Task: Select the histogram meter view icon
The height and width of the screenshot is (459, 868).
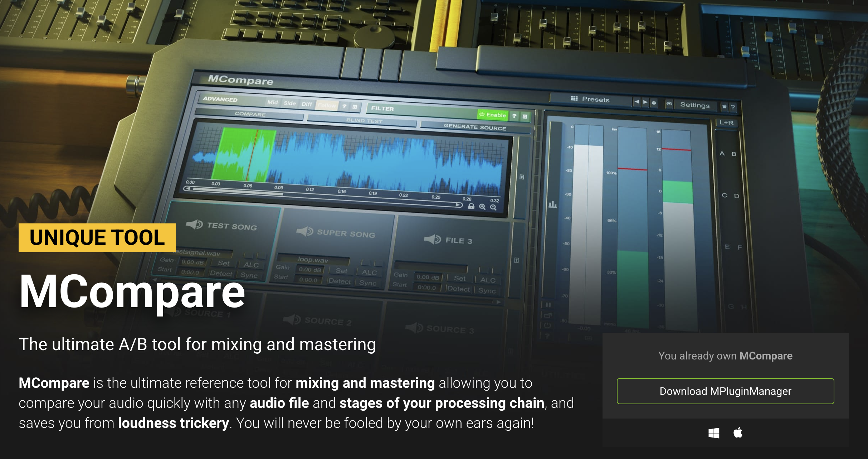Action: [553, 204]
